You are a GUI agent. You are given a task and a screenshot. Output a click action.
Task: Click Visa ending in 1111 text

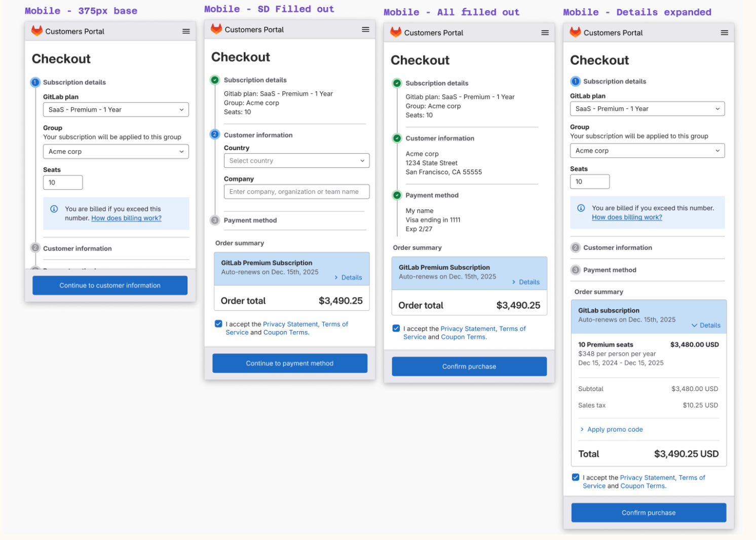pyautogui.click(x=433, y=220)
